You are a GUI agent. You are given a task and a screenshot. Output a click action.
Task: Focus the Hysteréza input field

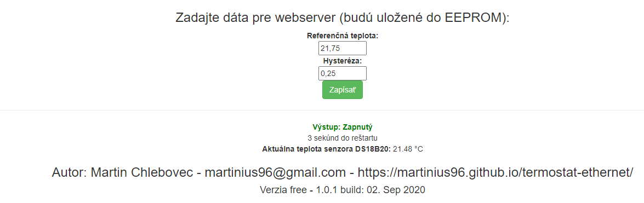pos(342,73)
